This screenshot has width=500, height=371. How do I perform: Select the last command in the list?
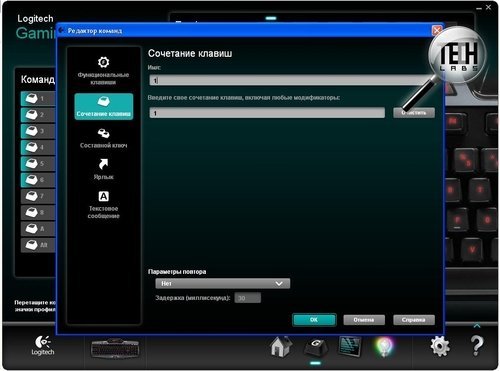click(38, 245)
